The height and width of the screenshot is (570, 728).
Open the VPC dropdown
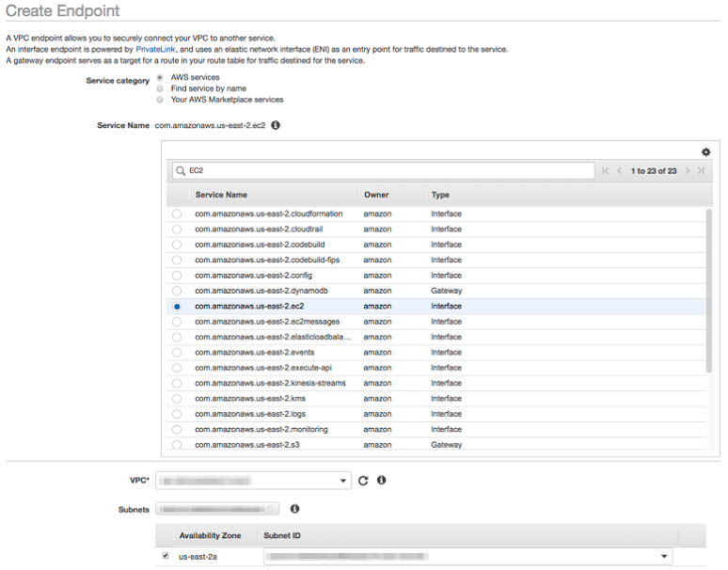254,481
